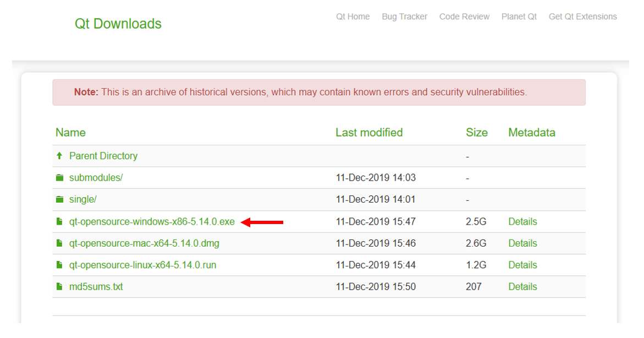
Task: Open Code Review in top navigation
Action: tap(464, 17)
